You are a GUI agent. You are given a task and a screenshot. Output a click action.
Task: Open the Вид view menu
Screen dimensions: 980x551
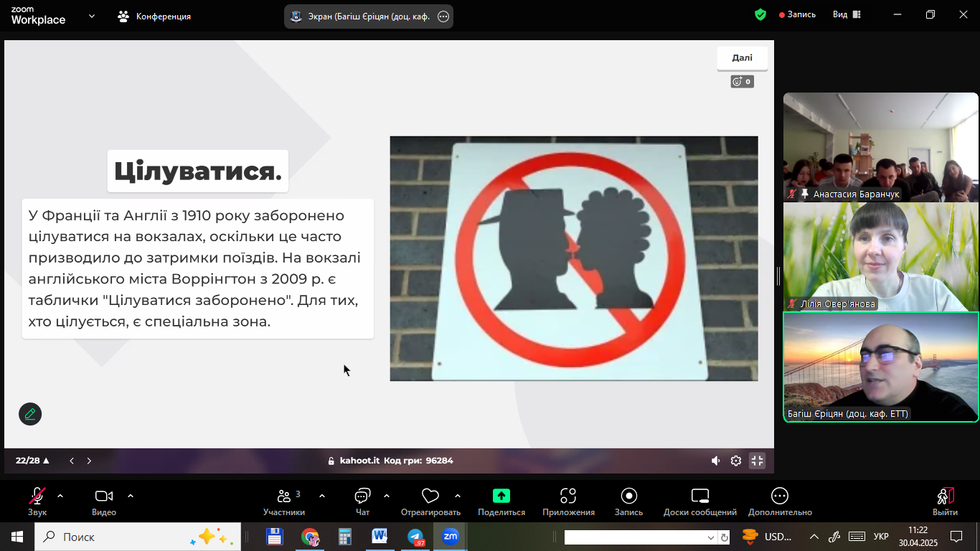point(847,15)
